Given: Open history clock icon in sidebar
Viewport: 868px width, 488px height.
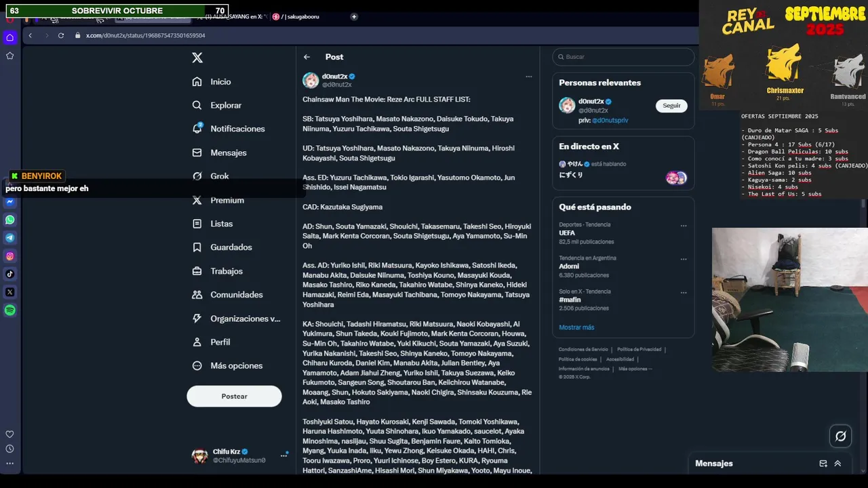Looking at the screenshot, I should click(x=9, y=449).
